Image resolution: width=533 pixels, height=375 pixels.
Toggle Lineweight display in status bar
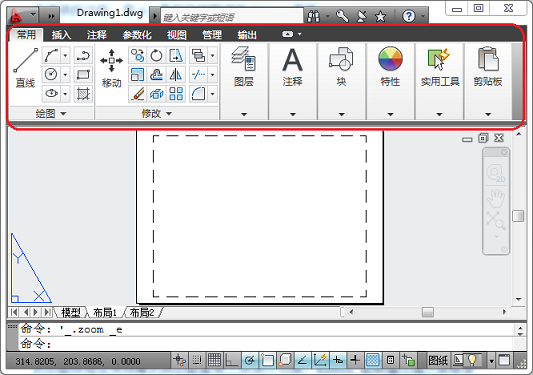[x=355, y=360]
